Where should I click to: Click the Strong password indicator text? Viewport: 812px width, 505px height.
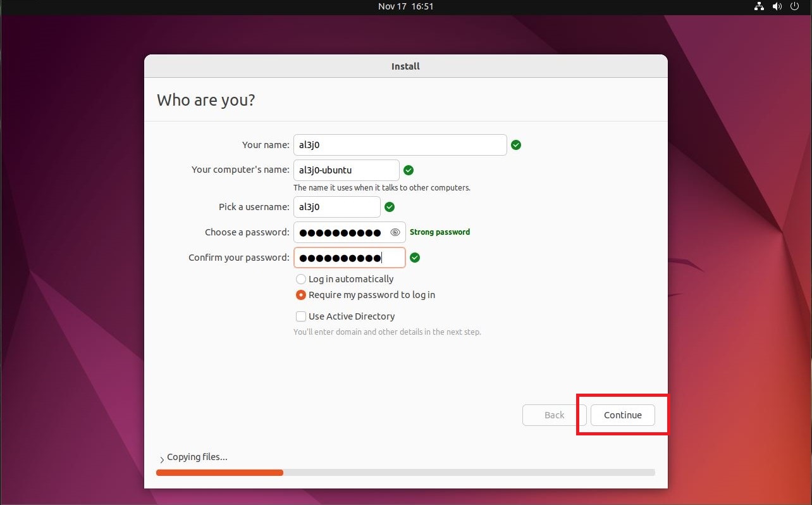pyautogui.click(x=440, y=232)
